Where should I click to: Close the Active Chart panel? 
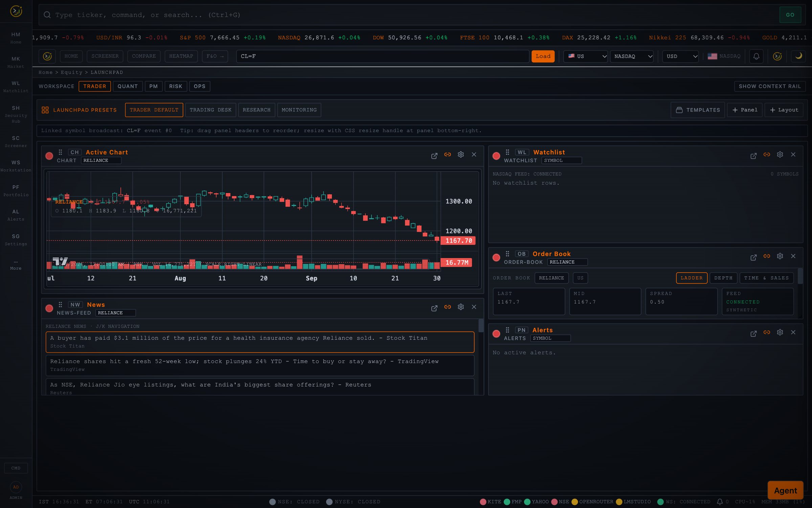(x=474, y=154)
